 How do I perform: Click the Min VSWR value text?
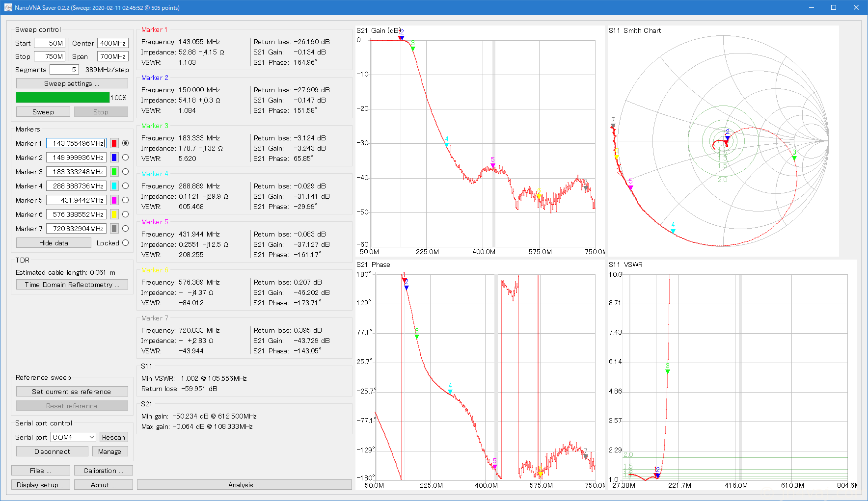214,378
